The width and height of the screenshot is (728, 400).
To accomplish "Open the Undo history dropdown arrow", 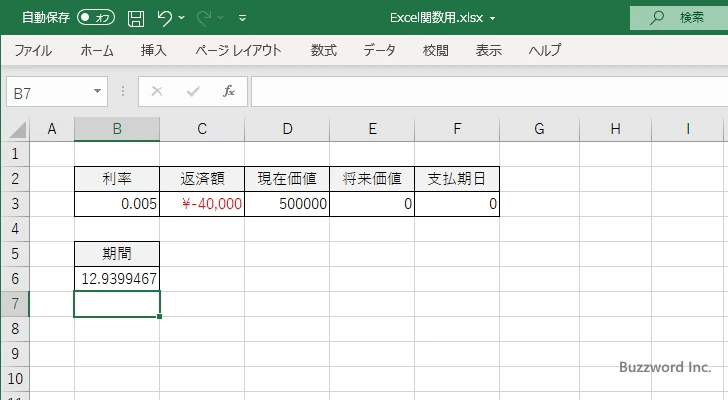I will [182, 18].
